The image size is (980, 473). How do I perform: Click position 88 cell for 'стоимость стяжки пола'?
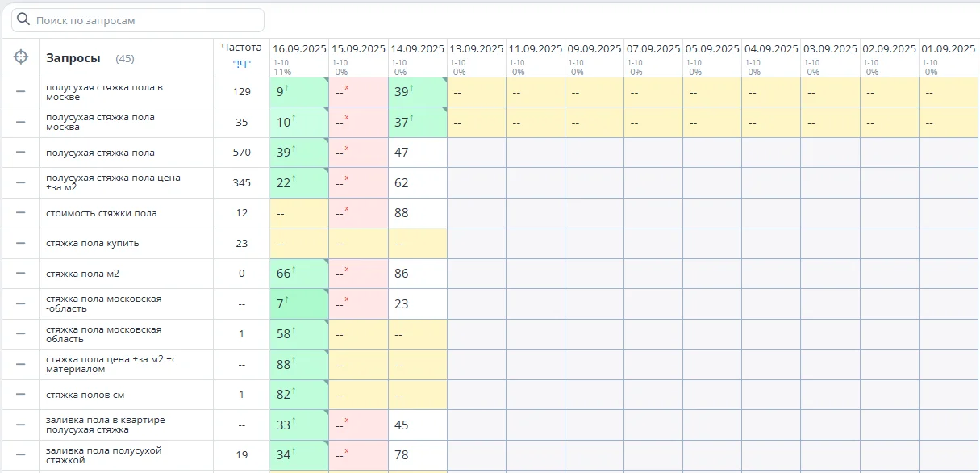417,213
